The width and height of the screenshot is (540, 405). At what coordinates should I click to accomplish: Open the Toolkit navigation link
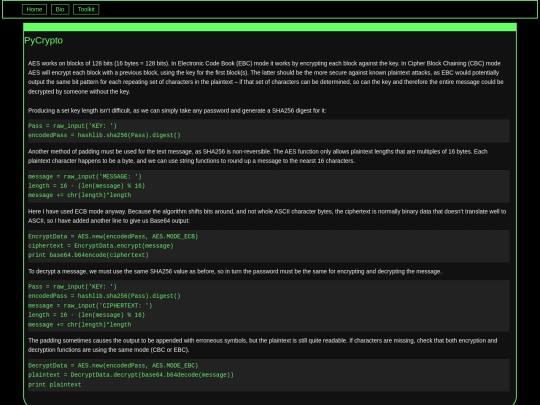coord(86,9)
